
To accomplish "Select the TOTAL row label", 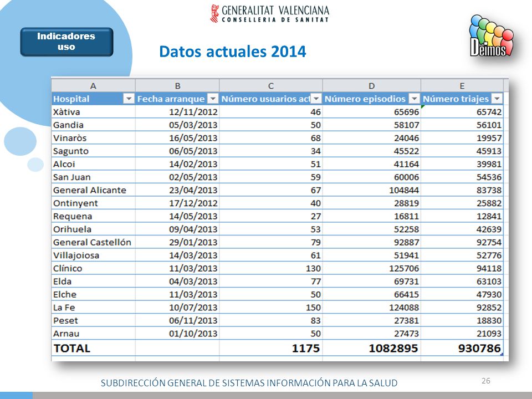I will [x=93, y=348].
